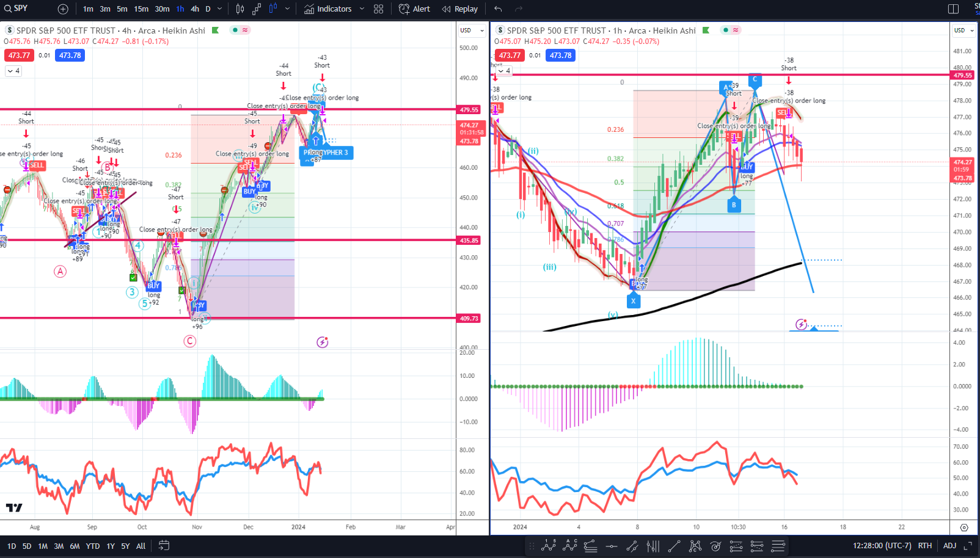Expand the time interval dropdown arrow

(x=220, y=9)
